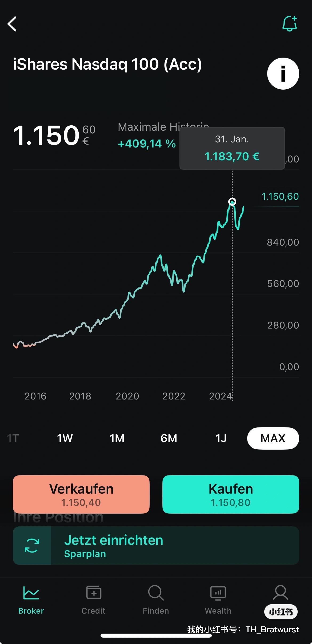This screenshot has height=644, width=312.
Task: Open the info icon for iShares Nasdaq 100
Action: 283,74
